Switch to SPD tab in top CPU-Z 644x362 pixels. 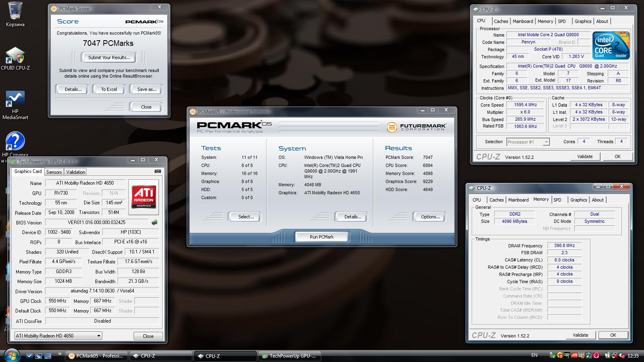click(562, 21)
